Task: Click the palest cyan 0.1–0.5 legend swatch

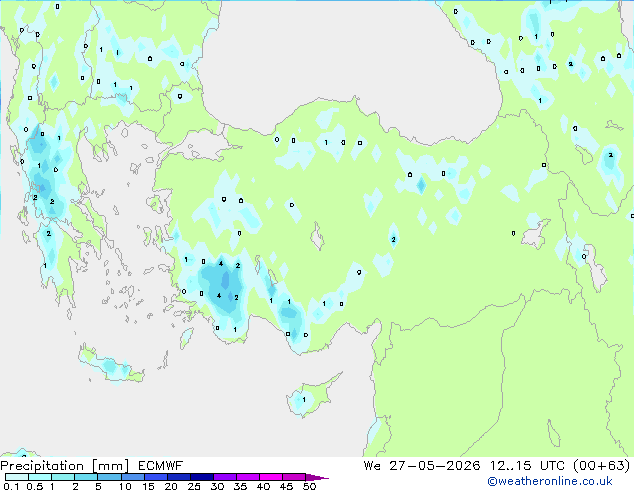Action: 17,477
